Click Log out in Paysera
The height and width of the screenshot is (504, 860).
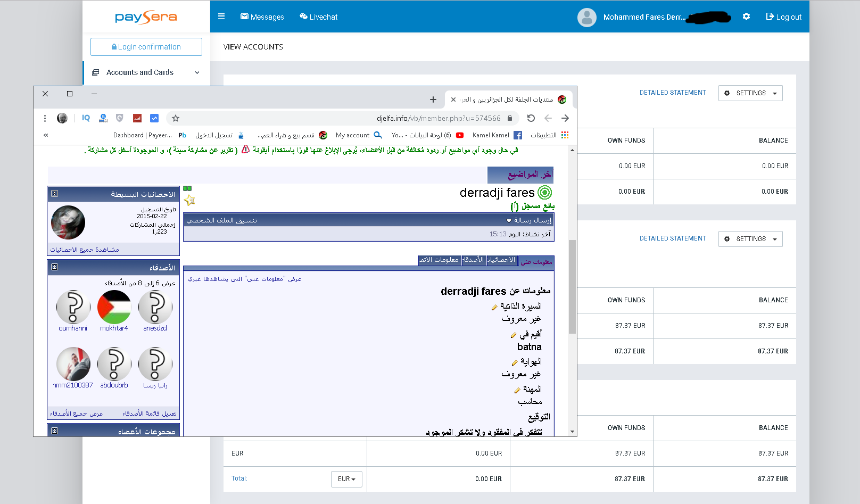784,17
